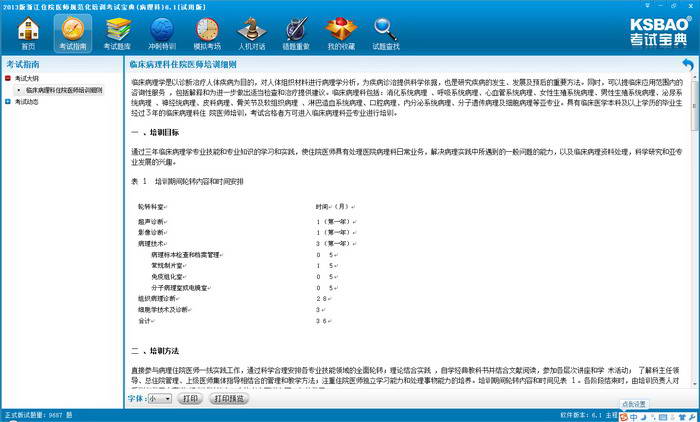Minimize the window via title bar button
Image resolution: width=700 pixels, height=422 pixels.
[x=661, y=6]
